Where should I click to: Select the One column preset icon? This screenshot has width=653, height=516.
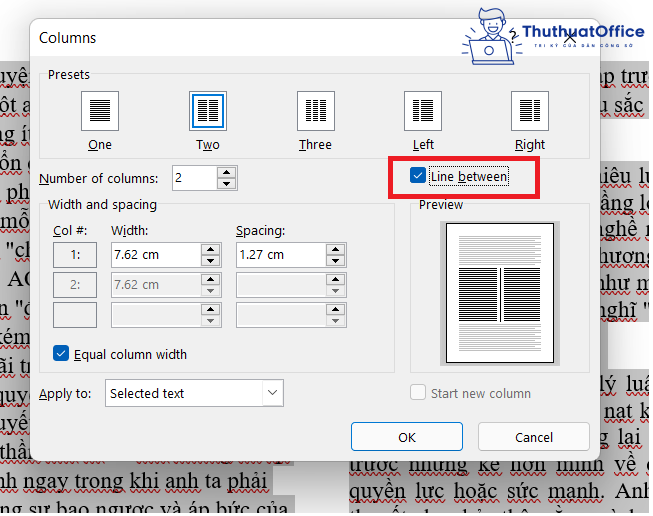point(100,111)
